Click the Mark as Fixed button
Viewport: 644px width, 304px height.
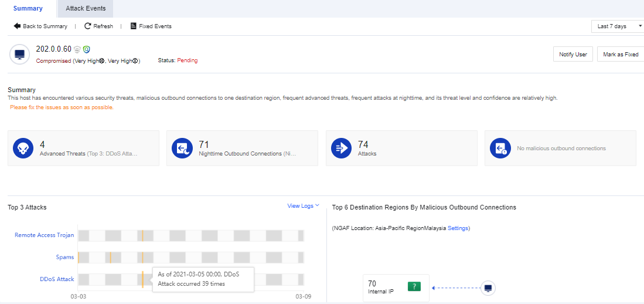[x=621, y=54]
